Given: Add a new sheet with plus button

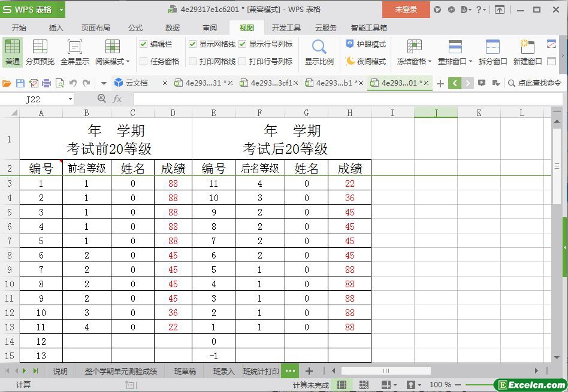Looking at the screenshot, I should click(309, 371).
